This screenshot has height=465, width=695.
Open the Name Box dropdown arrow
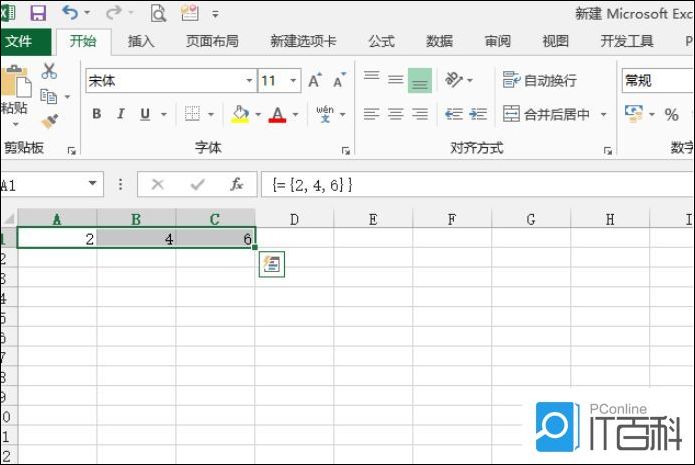93,184
